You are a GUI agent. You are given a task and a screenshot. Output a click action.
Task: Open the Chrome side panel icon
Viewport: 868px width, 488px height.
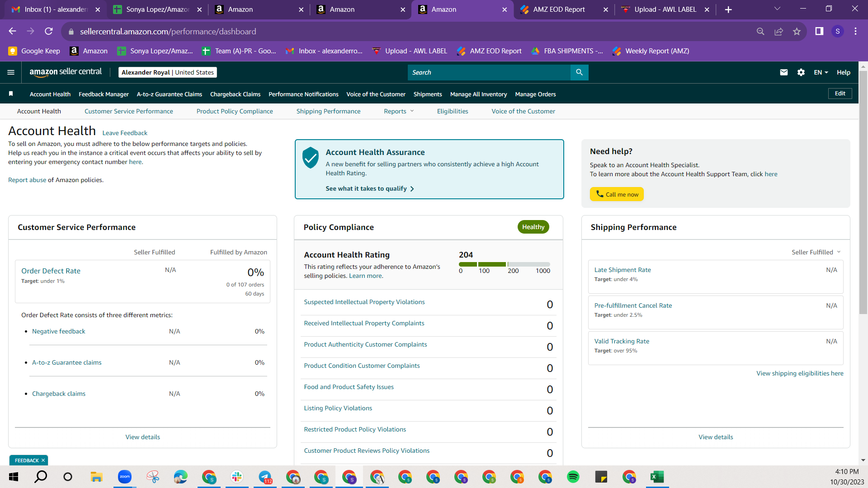(x=819, y=31)
